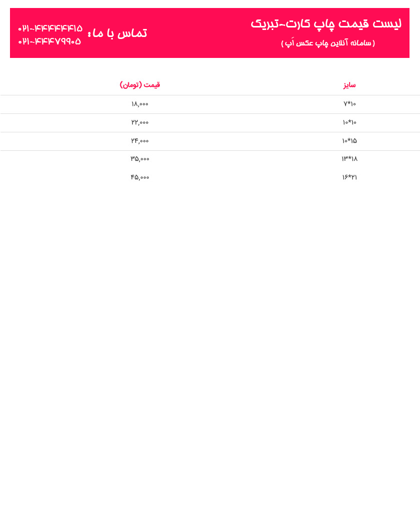This screenshot has width=420, height=507.
Task: Click the subtitle 'سامانه آنلاین چاپ عکس آپ'
Action: 328,43
